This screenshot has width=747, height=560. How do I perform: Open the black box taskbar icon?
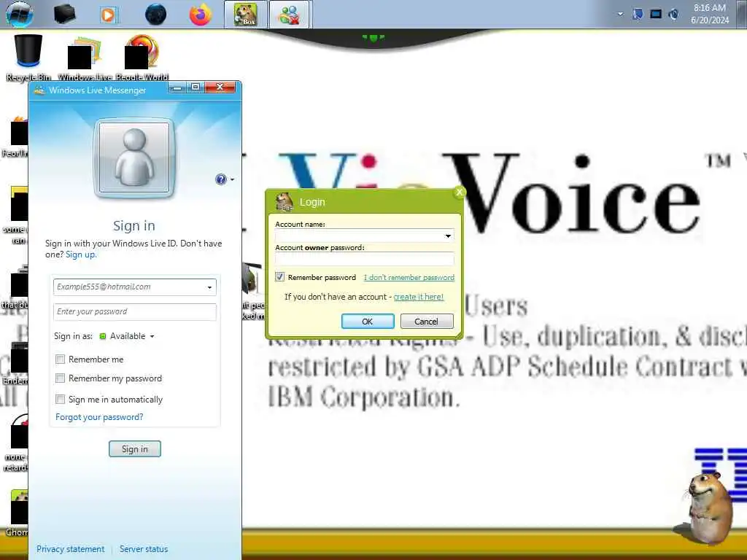(x=64, y=14)
